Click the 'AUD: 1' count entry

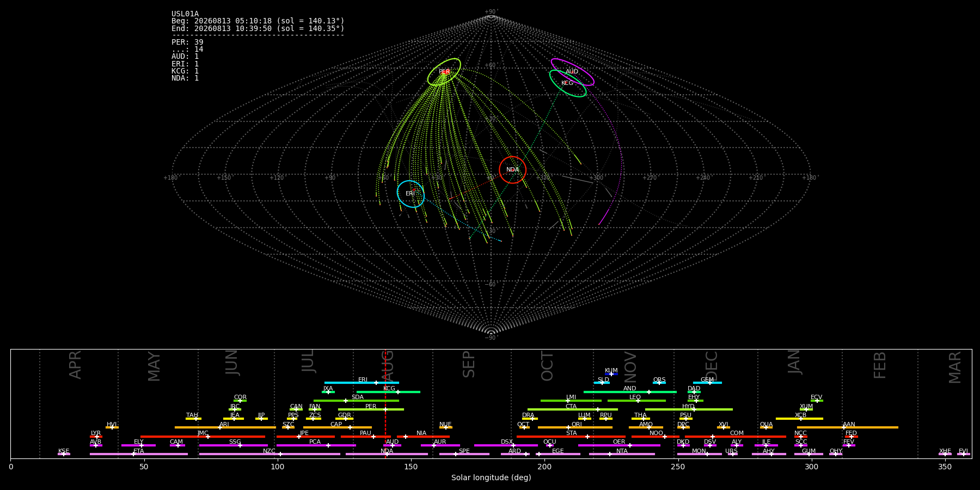coord(185,56)
